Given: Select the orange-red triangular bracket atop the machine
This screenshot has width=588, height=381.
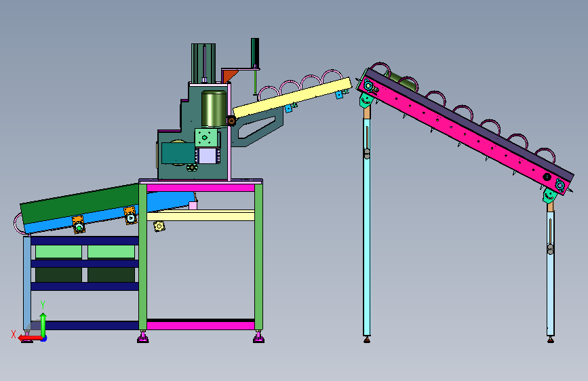Looking at the screenshot, I should [x=230, y=76].
